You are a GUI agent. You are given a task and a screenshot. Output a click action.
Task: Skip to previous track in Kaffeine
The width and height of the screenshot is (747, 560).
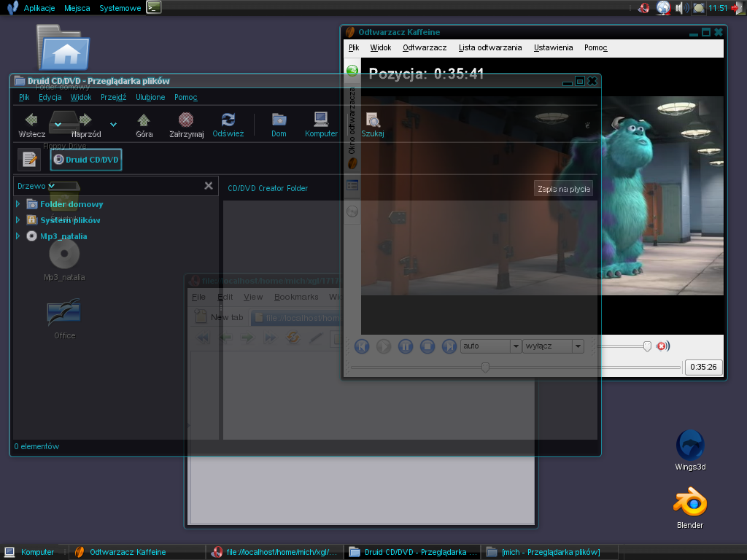362,346
